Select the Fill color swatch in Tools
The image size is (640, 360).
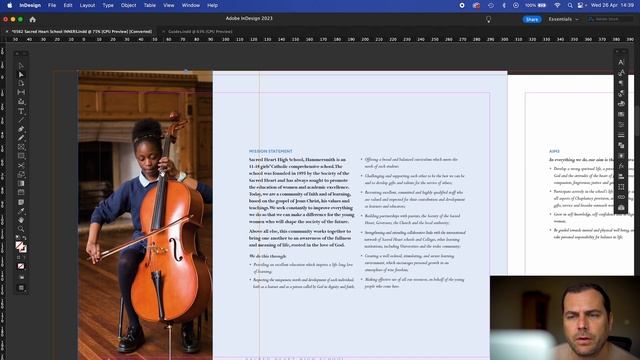pos(19,245)
